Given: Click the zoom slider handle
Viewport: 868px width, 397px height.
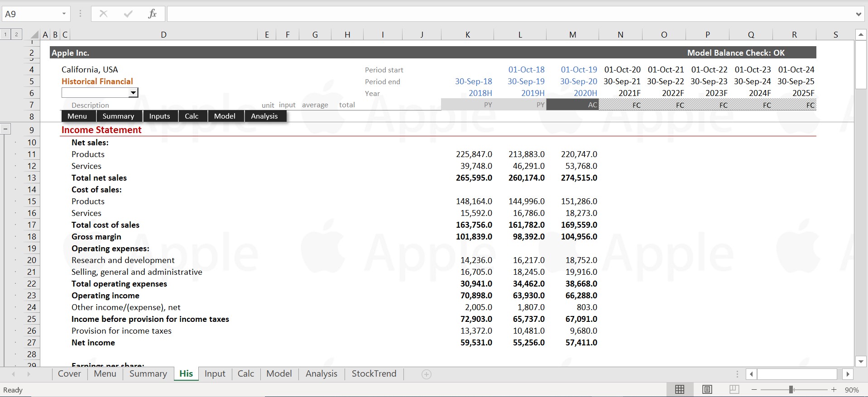Looking at the screenshot, I should coord(791,390).
